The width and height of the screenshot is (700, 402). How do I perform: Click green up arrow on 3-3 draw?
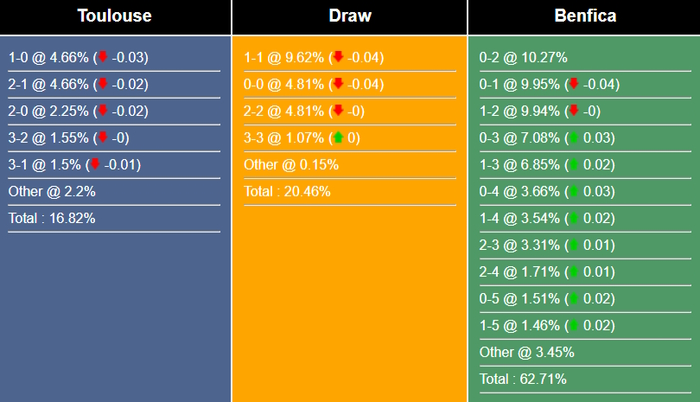pos(338,138)
